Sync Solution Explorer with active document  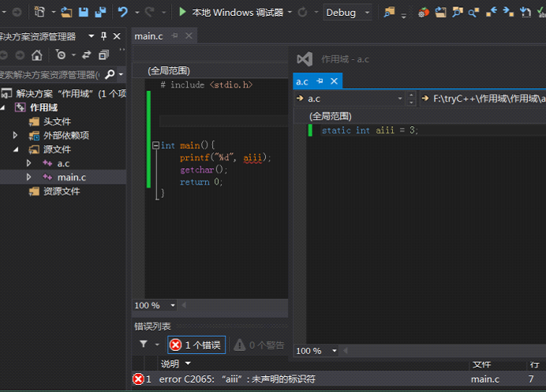[86, 54]
